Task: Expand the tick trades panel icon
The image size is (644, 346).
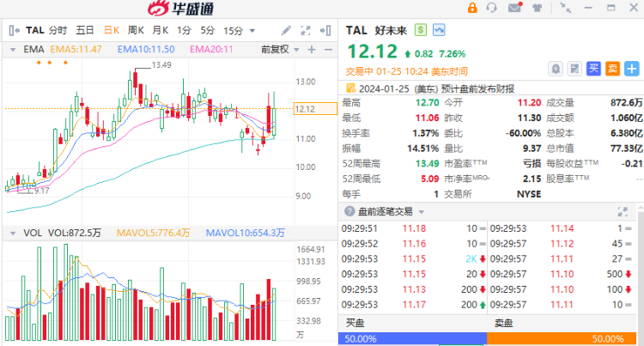Action: coord(623,211)
